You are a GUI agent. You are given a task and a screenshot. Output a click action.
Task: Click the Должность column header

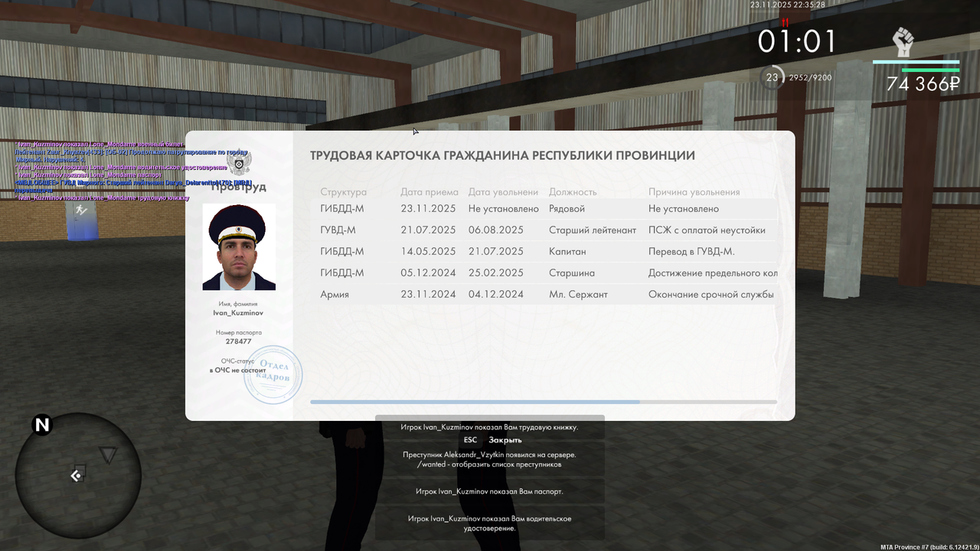pos(573,192)
